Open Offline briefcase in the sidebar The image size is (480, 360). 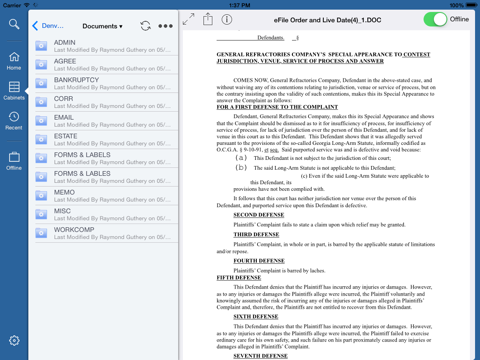pyautogui.click(x=14, y=161)
